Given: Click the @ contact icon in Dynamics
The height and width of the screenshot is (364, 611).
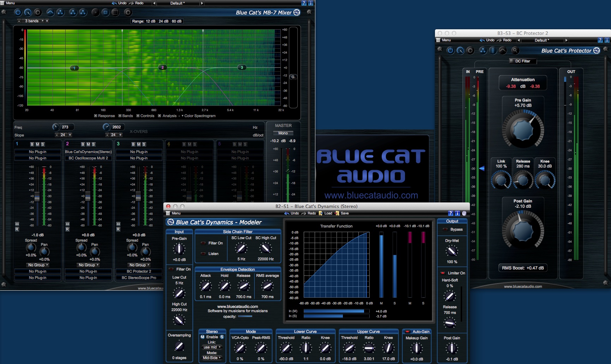Looking at the screenshot, I should [464, 213].
